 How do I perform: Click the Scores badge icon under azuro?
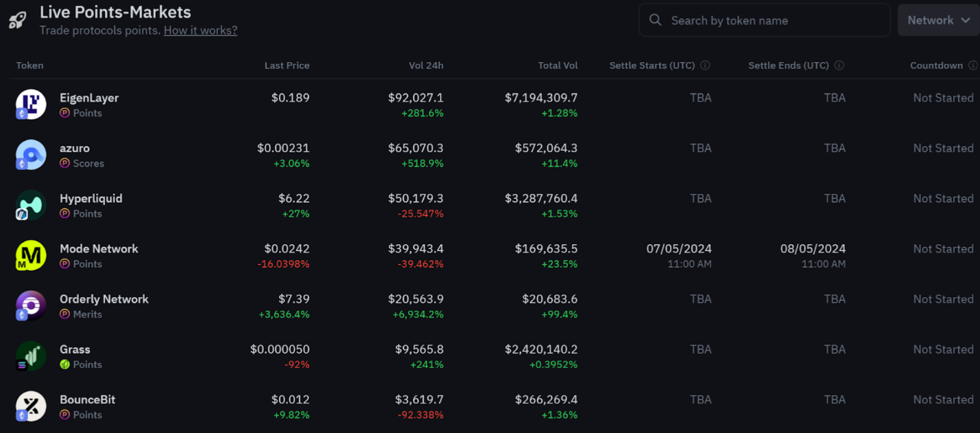point(64,163)
